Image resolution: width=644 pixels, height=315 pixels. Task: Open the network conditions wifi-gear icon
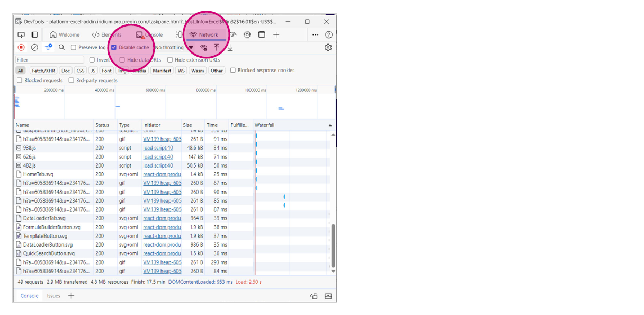point(203,47)
